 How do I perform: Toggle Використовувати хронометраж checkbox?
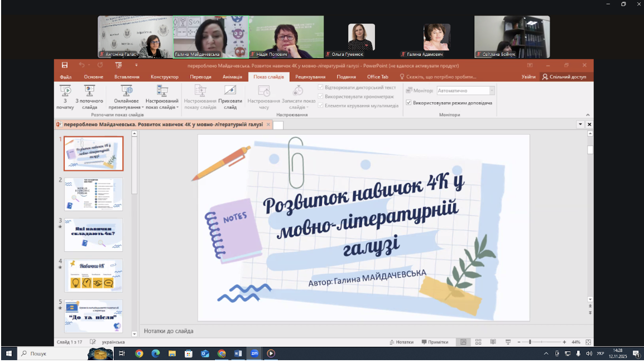[321, 96]
